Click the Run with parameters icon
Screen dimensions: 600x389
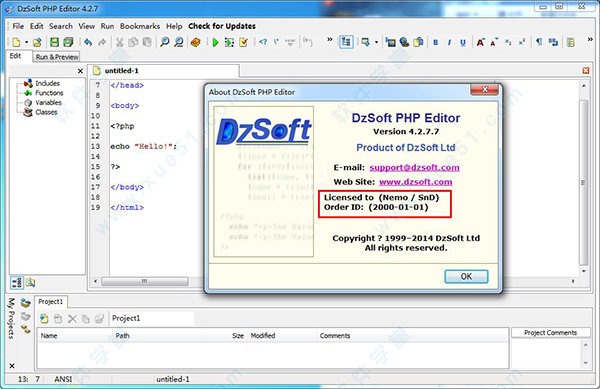click(x=229, y=42)
